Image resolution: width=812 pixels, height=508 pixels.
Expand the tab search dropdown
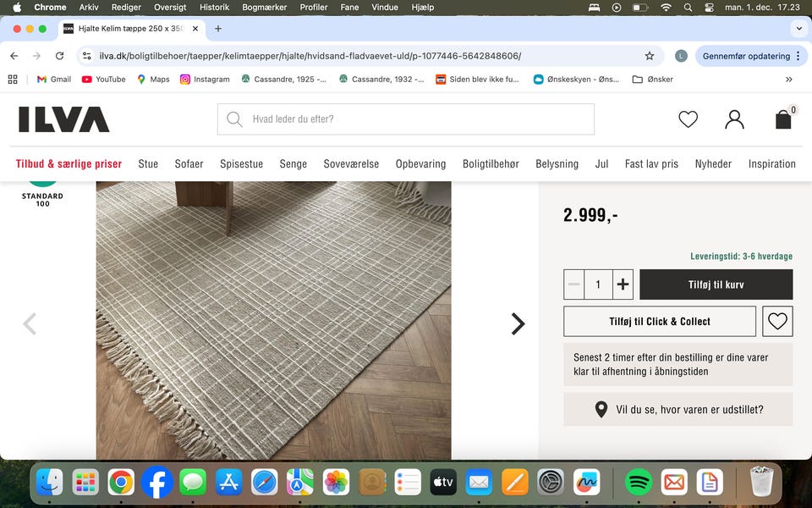(799, 29)
